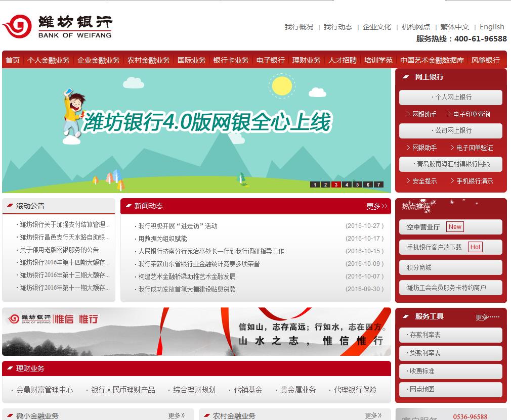Viewport: 511px width, 420px height.
Task: Open 公司网上银行 button
Action: tap(451, 130)
